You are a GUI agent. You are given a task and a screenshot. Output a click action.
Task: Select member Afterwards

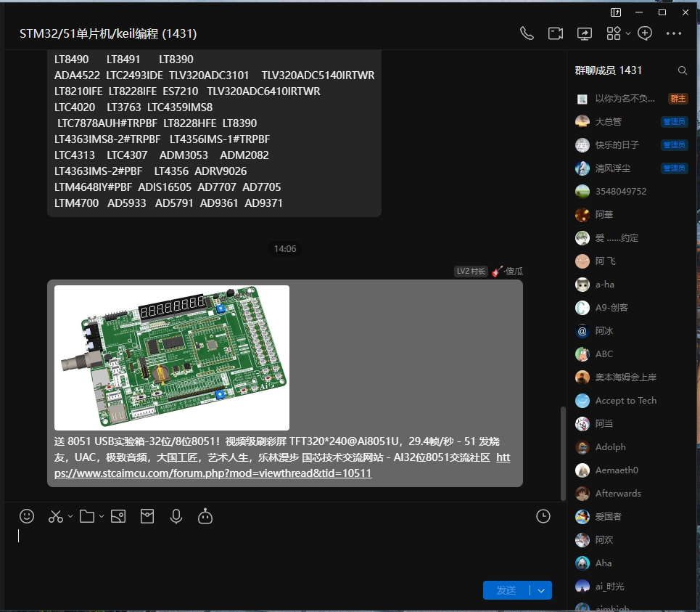(x=631, y=493)
